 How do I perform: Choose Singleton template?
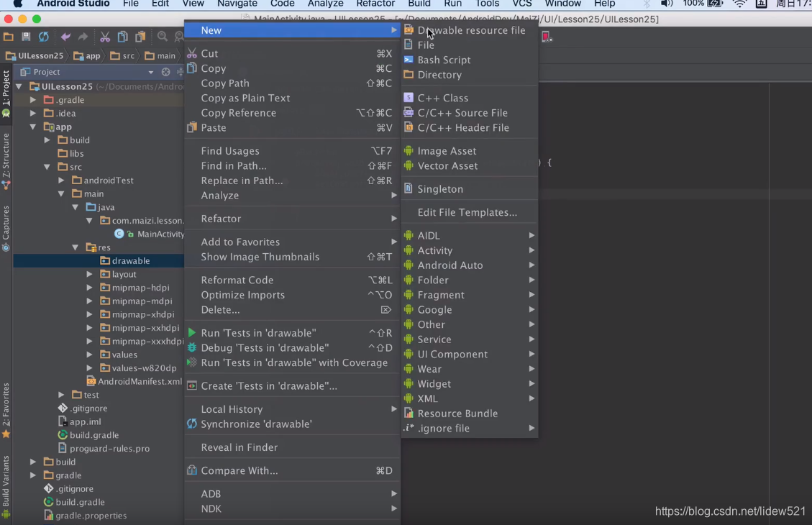click(x=469, y=189)
